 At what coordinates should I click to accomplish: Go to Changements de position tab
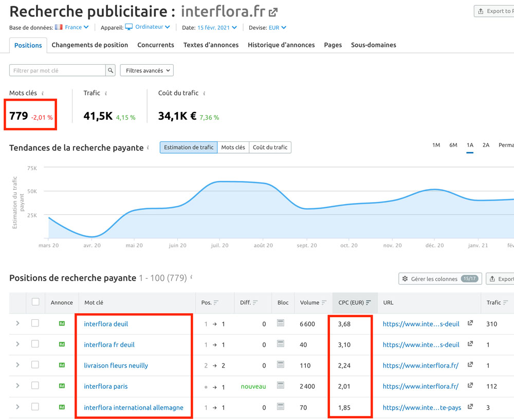(x=90, y=45)
